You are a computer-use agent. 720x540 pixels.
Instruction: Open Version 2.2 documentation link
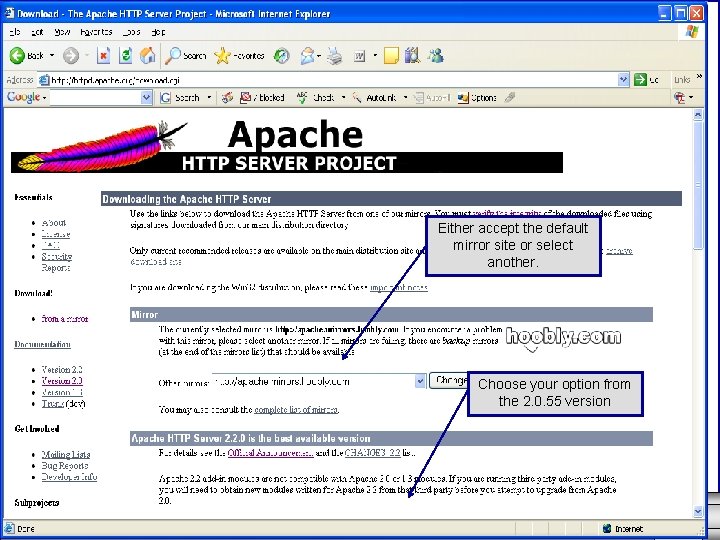click(x=62, y=369)
